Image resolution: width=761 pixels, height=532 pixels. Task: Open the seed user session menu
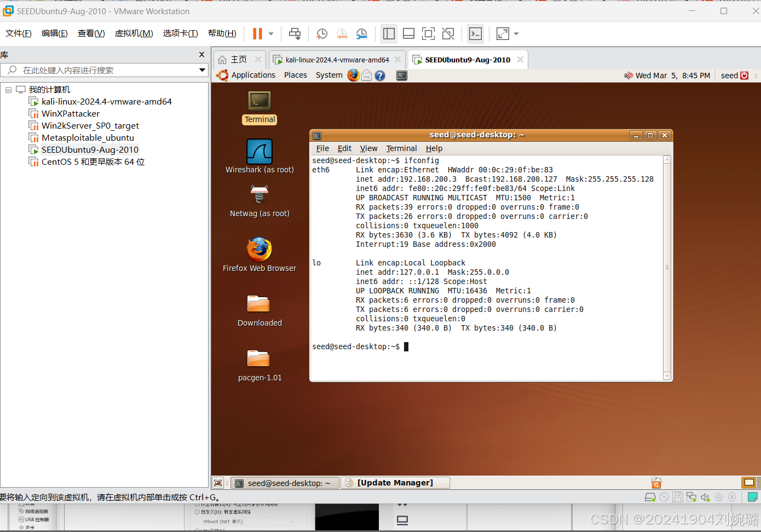pyautogui.click(x=735, y=76)
